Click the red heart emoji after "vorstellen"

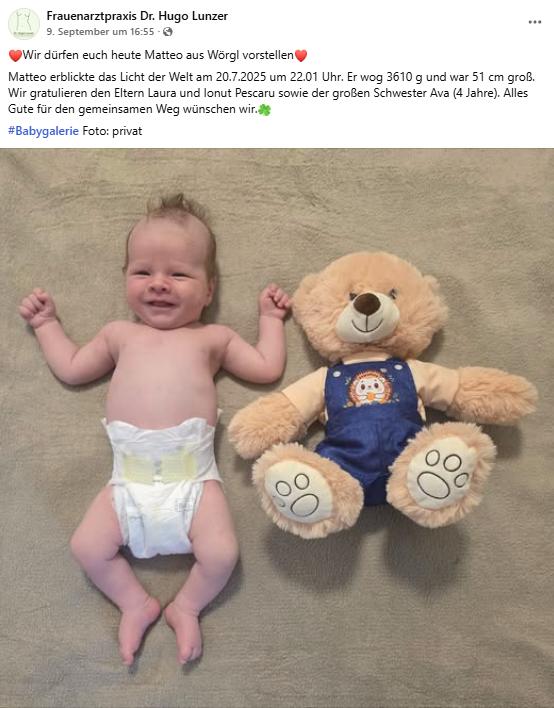pyautogui.click(x=301, y=56)
